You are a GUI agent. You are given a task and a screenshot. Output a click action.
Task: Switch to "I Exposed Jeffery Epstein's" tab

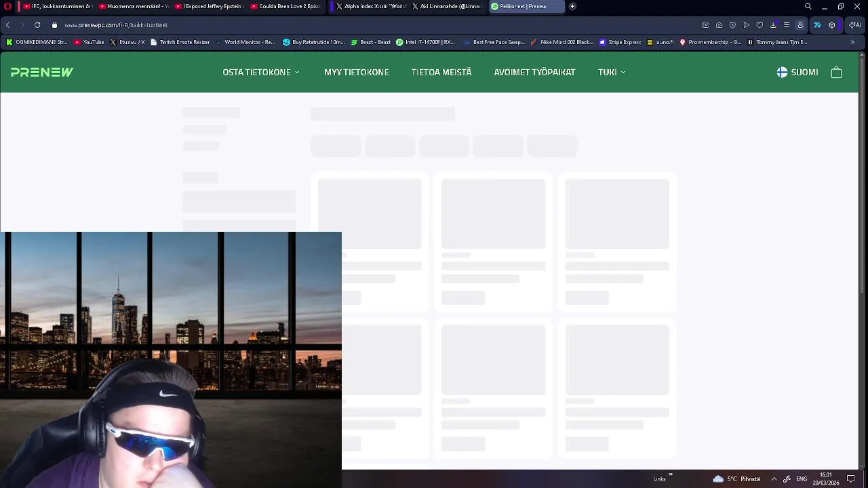pyautogui.click(x=210, y=6)
